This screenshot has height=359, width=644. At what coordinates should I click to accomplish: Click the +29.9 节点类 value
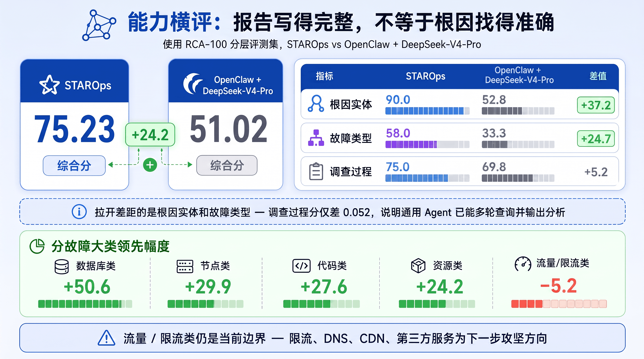(208, 286)
